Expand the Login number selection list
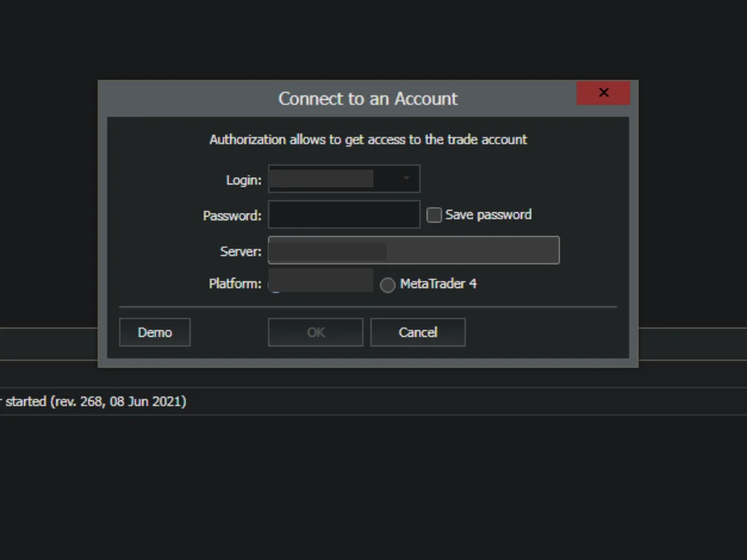 [x=406, y=179]
